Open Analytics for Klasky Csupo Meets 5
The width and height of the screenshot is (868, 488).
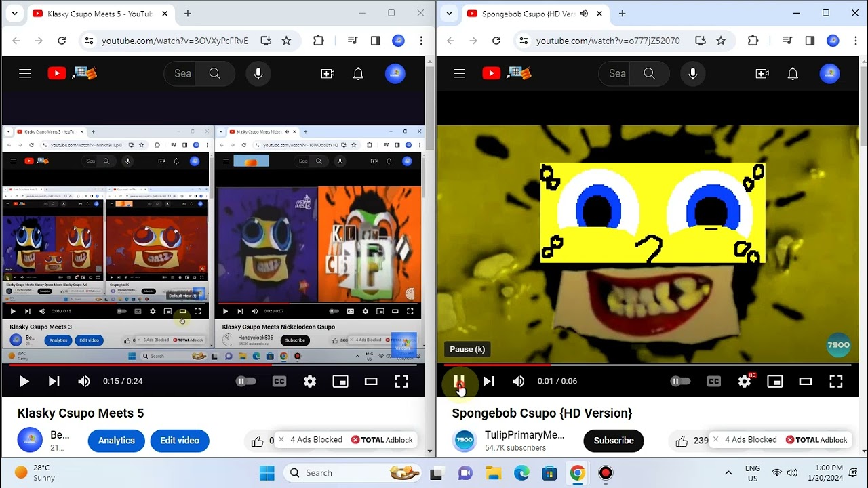[x=117, y=441]
